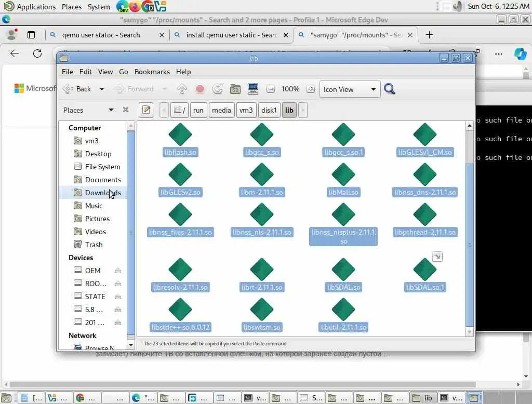
Task: Select the libflash.so file icon
Action: tap(180, 134)
